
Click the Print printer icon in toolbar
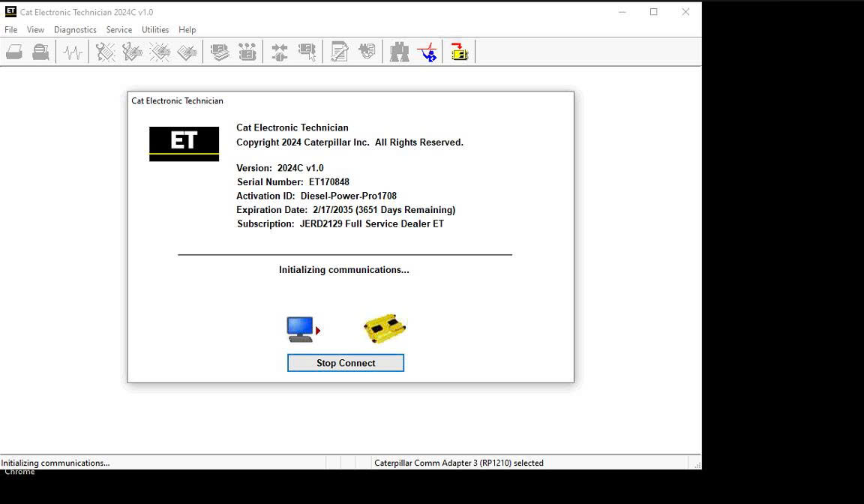click(x=14, y=52)
